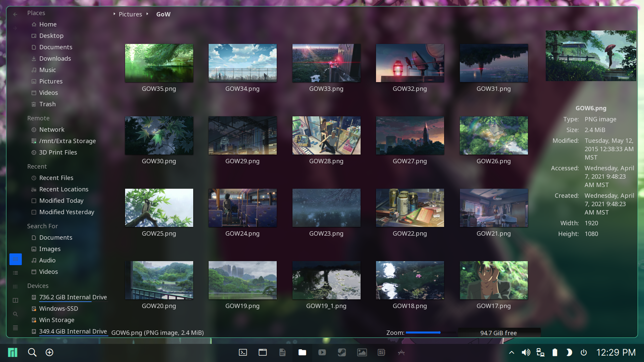Screen dimensions: 644x362
Task: Toggle icons grid view mode
Action: coord(15,259)
